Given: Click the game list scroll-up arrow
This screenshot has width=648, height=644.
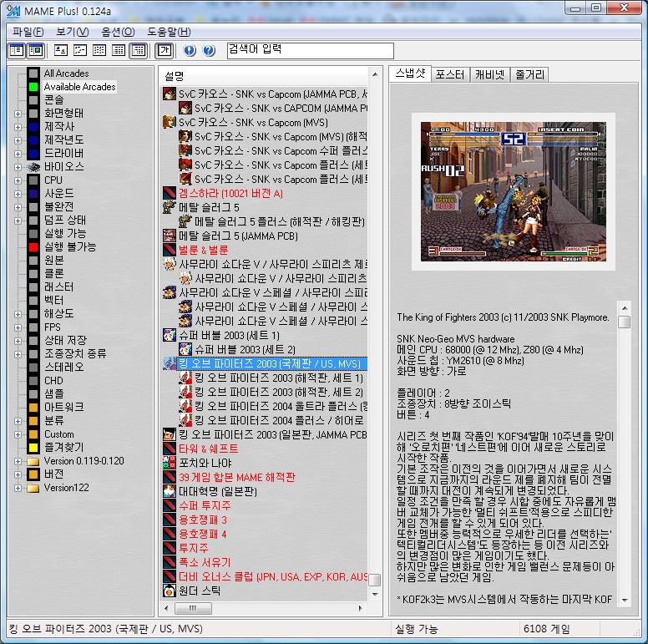Looking at the screenshot, I should tap(375, 75).
